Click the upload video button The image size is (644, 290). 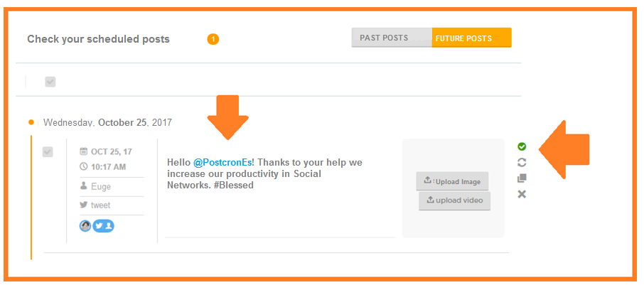[454, 200]
